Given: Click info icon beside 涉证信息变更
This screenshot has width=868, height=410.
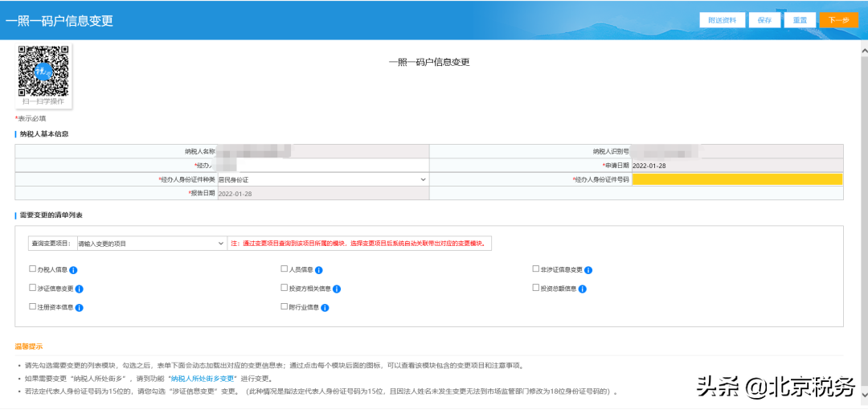Looking at the screenshot, I should click(x=79, y=289).
